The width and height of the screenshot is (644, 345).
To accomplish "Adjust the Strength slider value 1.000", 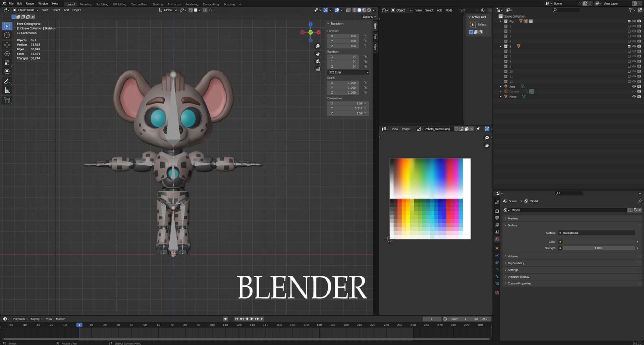I will tap(598, 248).
